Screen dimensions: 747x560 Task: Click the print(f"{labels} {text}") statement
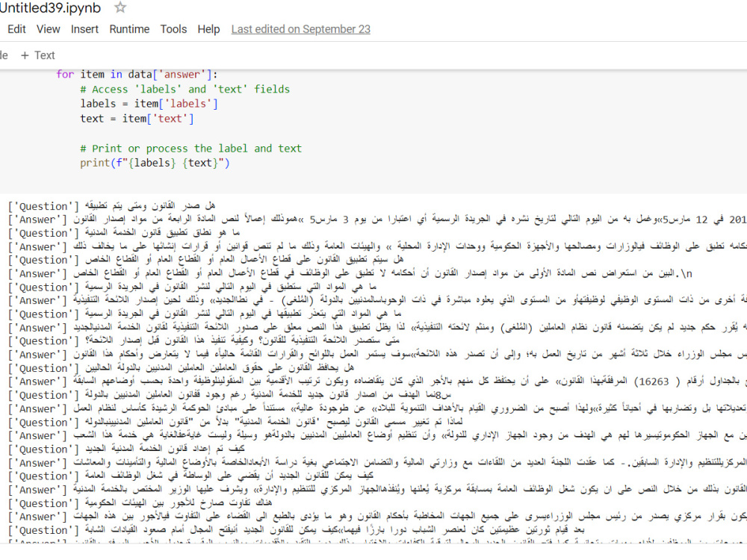point(155,163)
